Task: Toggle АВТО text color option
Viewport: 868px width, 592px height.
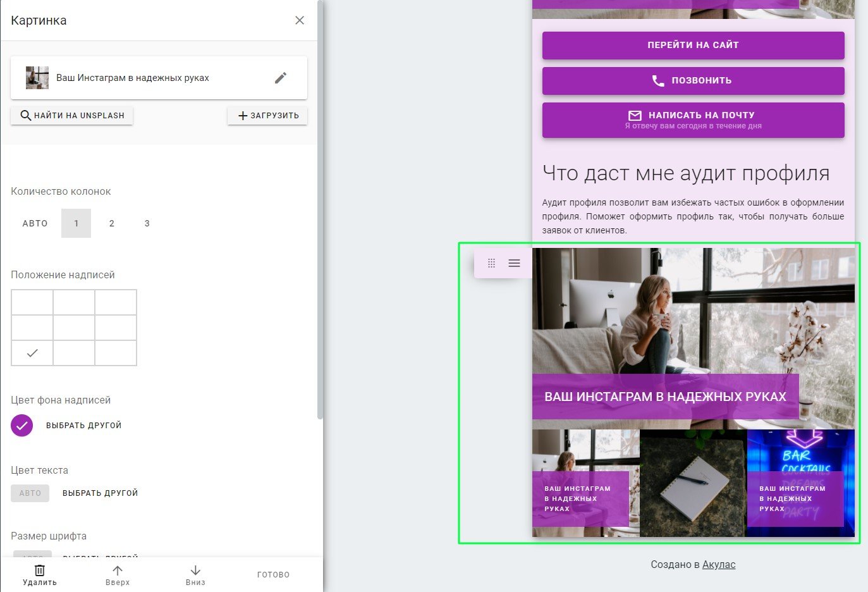Action: [30, 493]
